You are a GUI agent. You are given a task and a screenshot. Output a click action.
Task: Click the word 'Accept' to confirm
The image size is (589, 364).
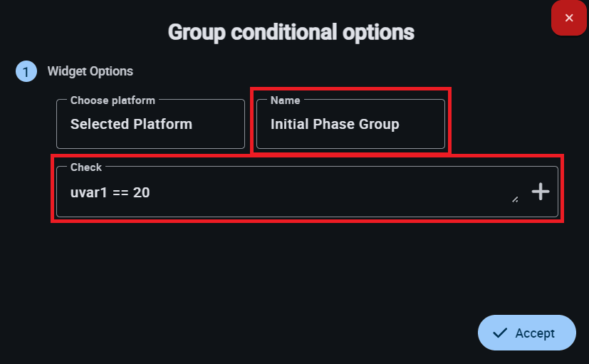click(x=535, y=333)
